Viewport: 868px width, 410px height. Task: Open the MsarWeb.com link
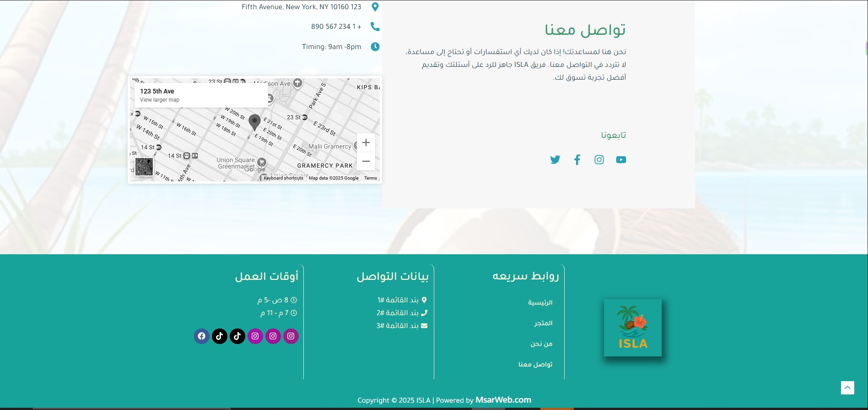[x=503, y=400]
